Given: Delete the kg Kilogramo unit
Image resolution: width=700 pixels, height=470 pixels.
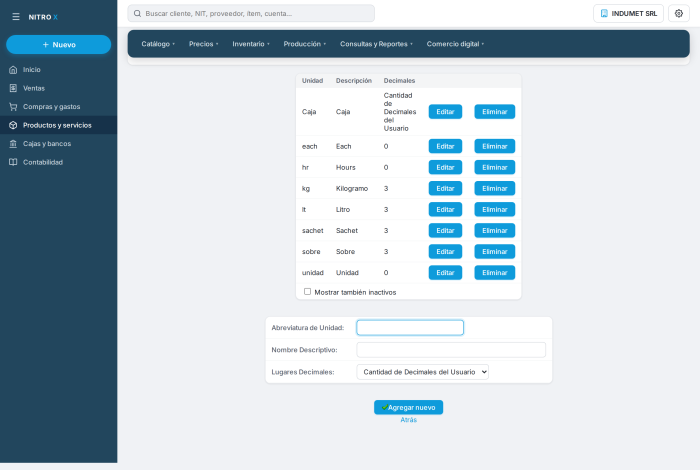Looking at the screenshot, I should (495, 188).
